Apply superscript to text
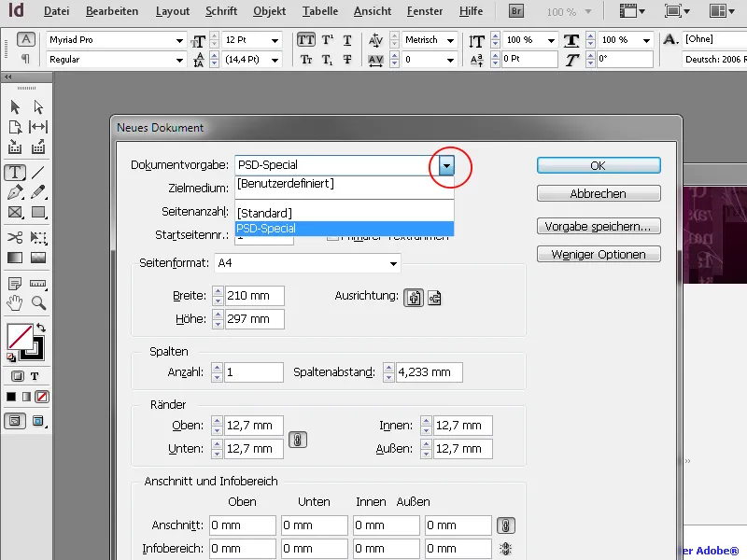 tap(327, 40)
